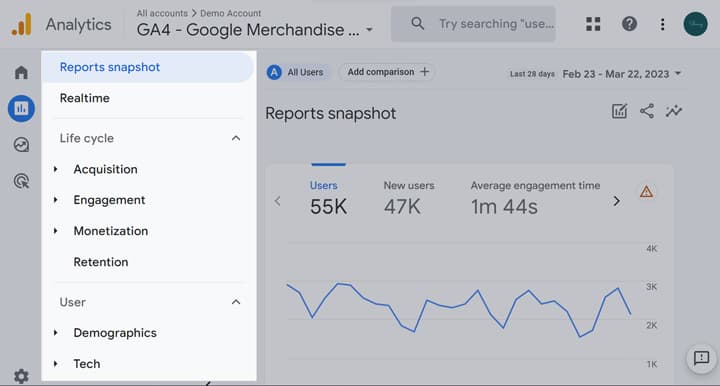The image size is (720, 386).
Task: Click the orange data warning triangle
Action: 646,191
